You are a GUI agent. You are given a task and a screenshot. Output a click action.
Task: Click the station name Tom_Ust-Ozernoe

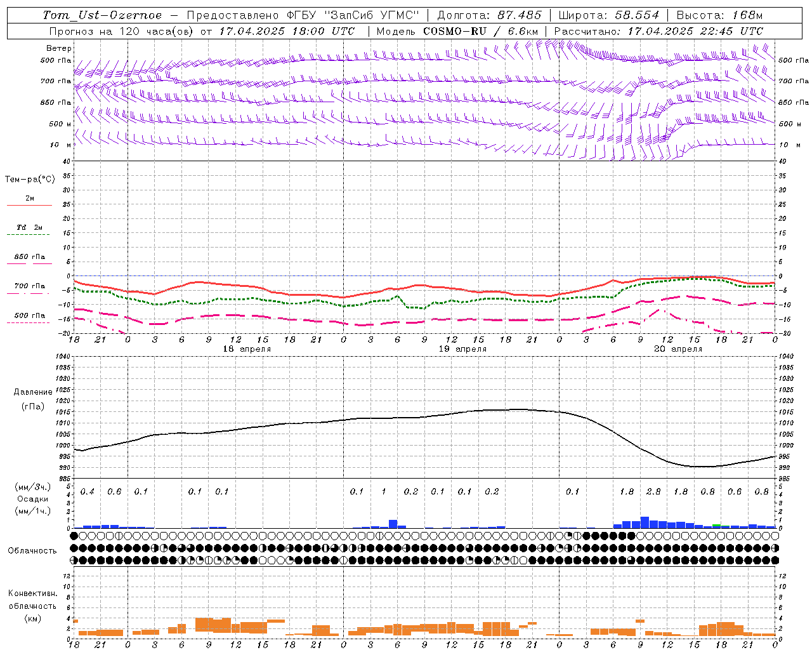point(102,15)
